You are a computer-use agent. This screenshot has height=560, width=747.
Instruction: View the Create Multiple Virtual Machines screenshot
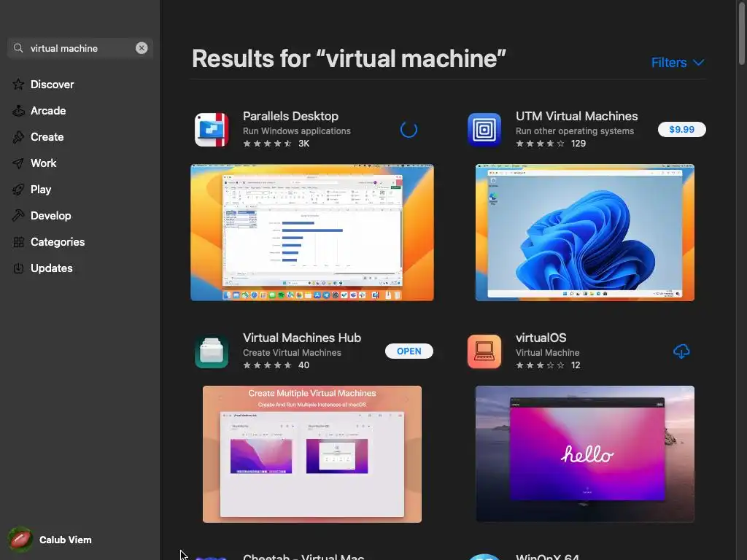click(x=312, y=454)
